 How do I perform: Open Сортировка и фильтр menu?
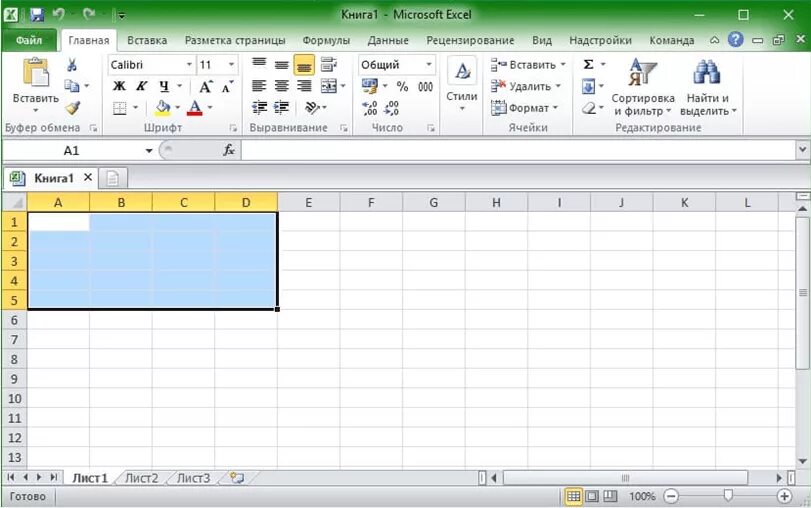point(643,87)
